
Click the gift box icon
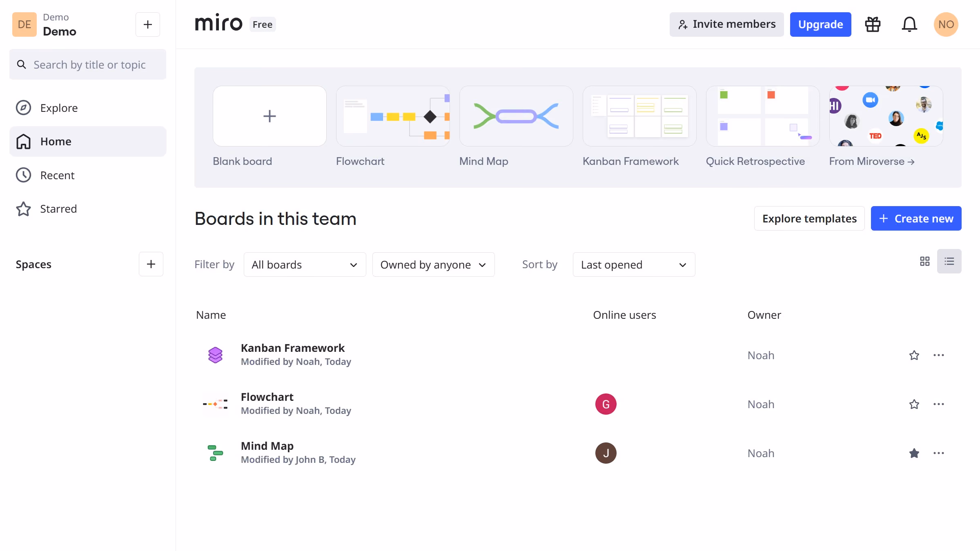873,24
